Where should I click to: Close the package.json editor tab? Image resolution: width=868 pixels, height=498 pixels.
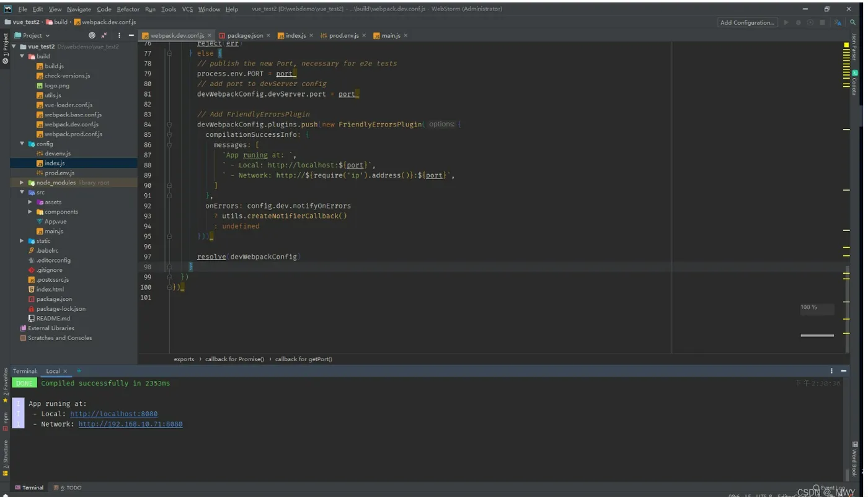[268, 35]
